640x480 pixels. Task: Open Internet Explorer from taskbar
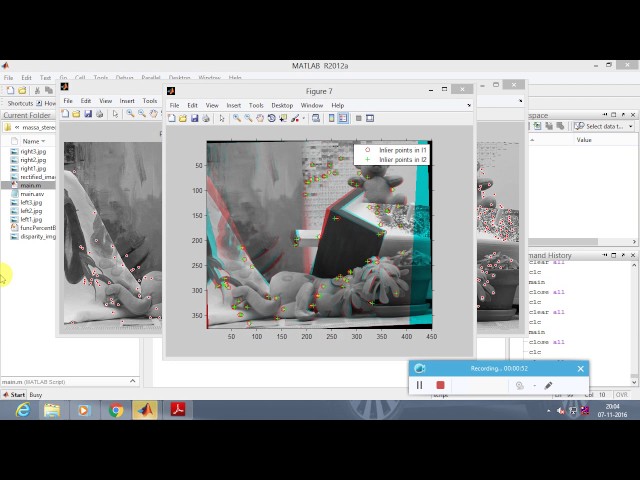[x=23, y=410]
